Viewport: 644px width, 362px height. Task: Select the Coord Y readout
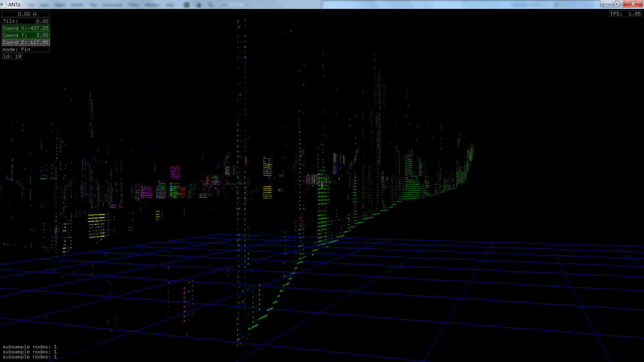coord(26,35)
